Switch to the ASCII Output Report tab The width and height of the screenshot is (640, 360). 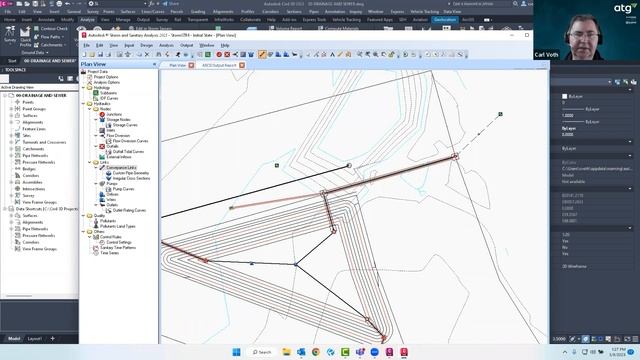tap(219, 65)
